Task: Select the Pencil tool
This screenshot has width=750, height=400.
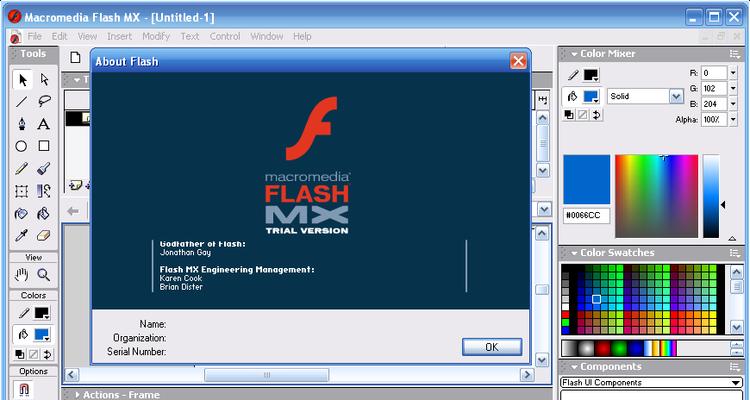Action: pos(22,168)
